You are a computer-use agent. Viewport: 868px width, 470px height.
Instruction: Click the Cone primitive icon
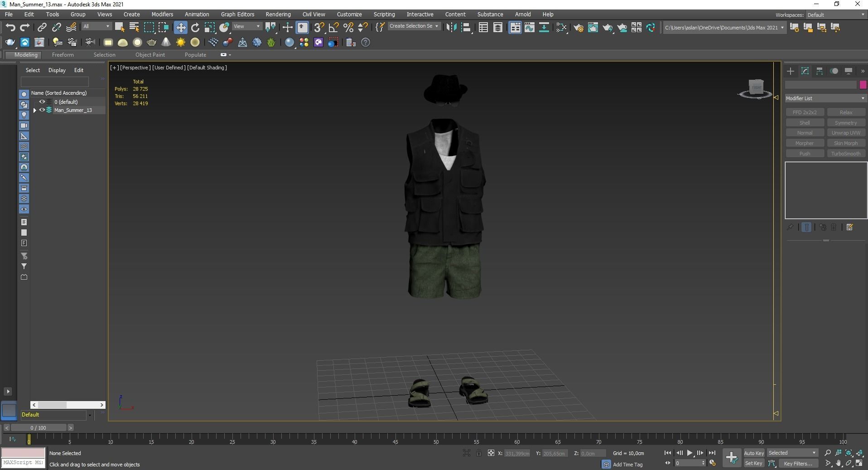point(166,43)
